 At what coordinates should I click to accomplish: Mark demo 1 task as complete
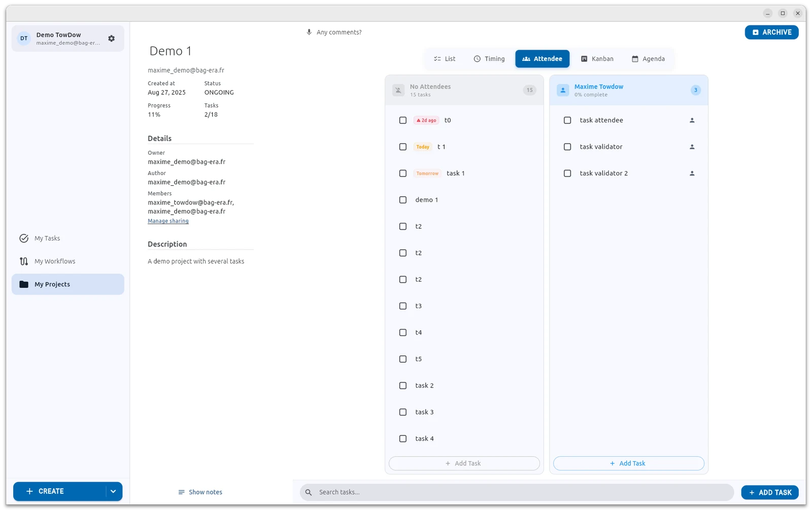pos(403,200)
